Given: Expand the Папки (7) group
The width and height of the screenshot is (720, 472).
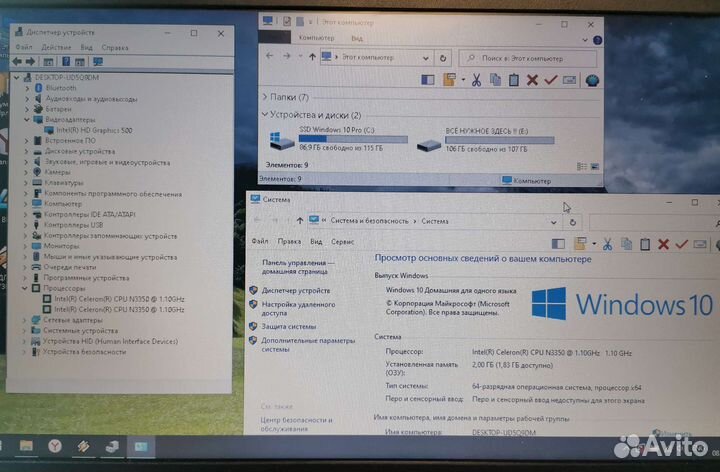Looking at the screenshot, I should [x=265, y=97].
